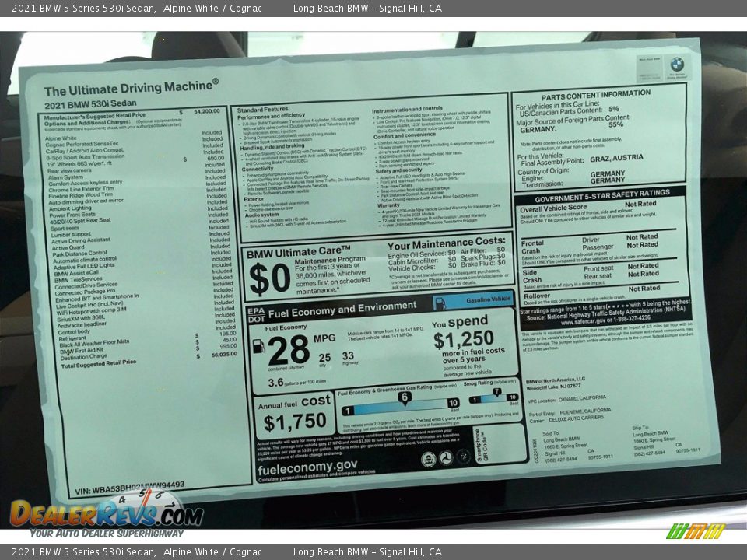Click the 'Fineline Ridge Wood Trim' row
The width and height of the screenshot is (747, 560).
click(x=80, y=195)
